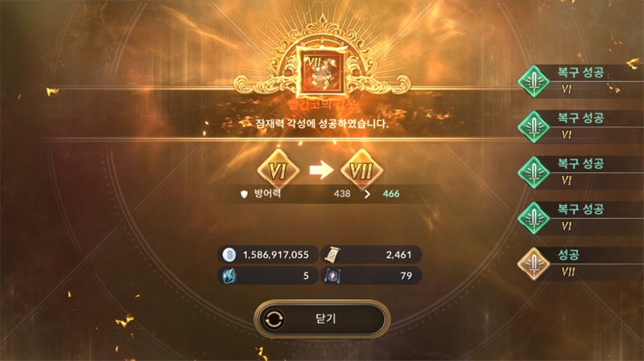Click the gold sword icon beside 성공
Viewport: 644px width, 361px height.
(x=534, y=264)
